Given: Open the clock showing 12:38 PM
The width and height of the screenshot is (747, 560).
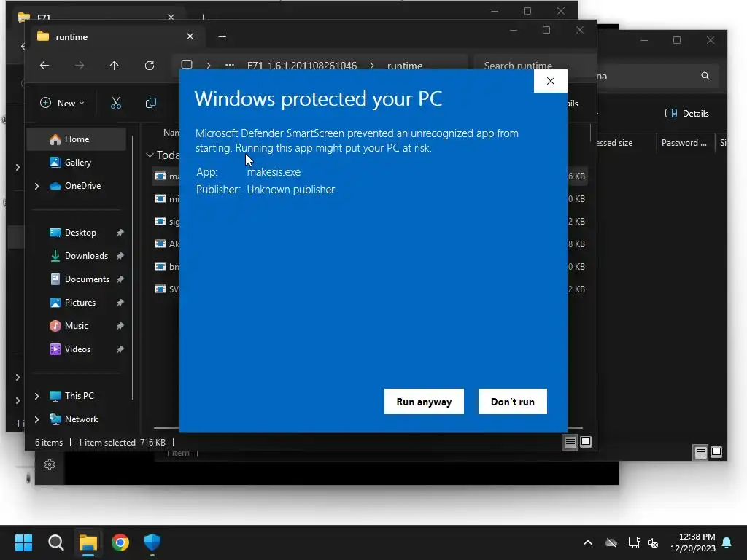Looking at the screenshot, I should 693,542.
